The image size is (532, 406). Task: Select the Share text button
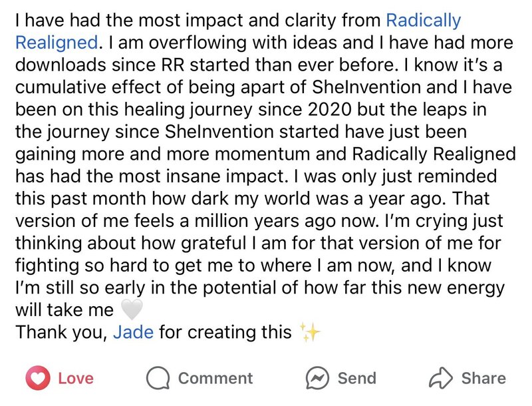[x=483, y=378]
